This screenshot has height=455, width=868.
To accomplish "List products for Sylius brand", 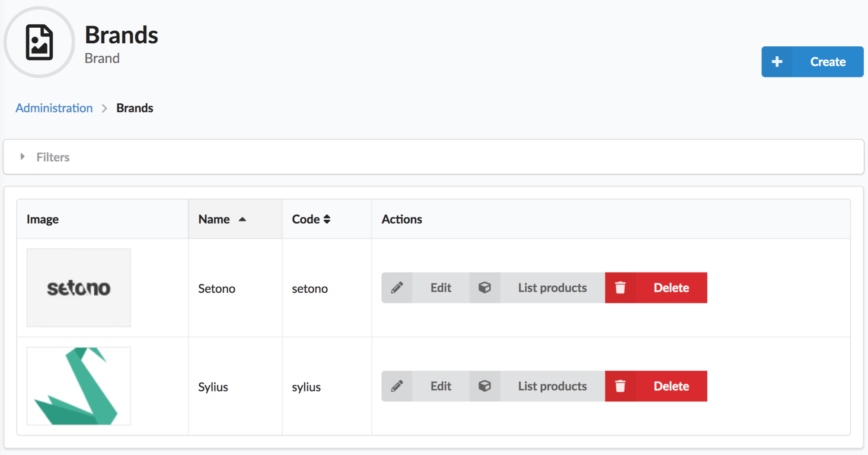I will point(552,386).
